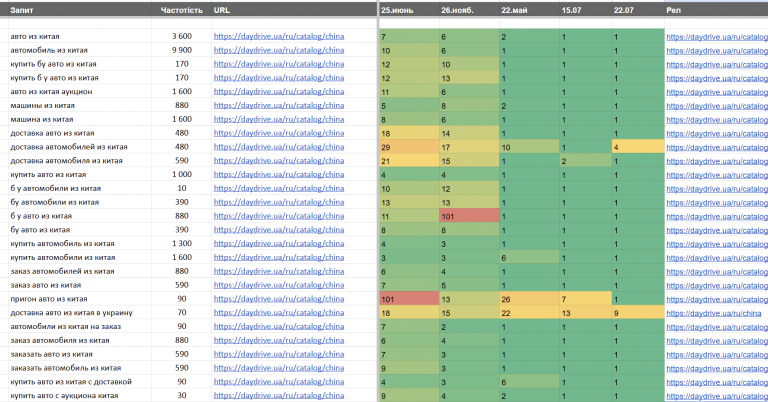768x402 pixels.
Task: Select yellow cell 4 in the 22.07 column
Action: tap(638, 147)
